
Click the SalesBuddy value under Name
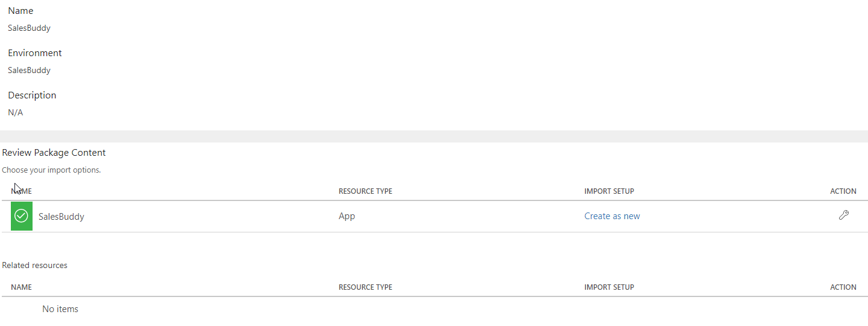tap(29, 28)
